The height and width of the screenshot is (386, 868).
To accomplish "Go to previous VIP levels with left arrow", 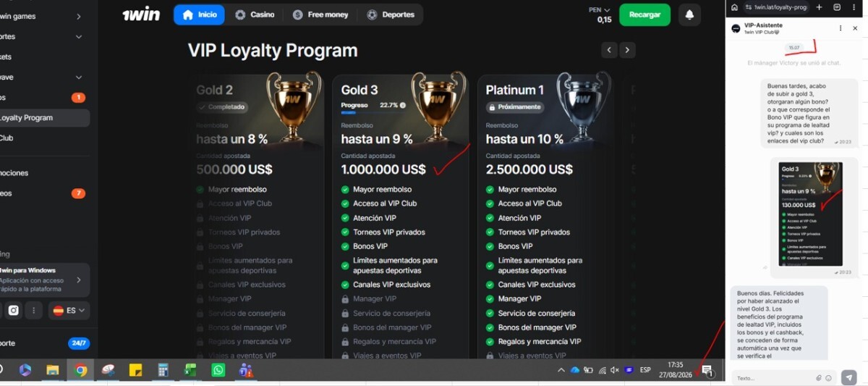I will click(609, 50).
